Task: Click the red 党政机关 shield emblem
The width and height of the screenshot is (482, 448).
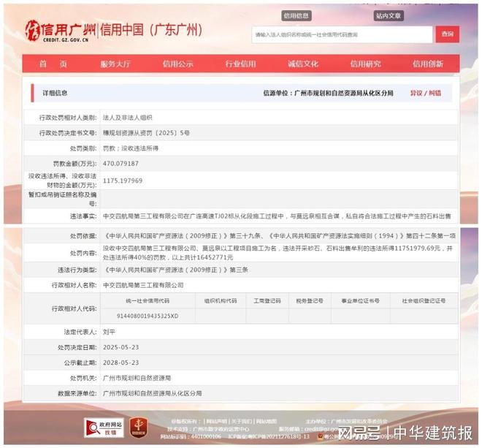Action: (138, 428)
